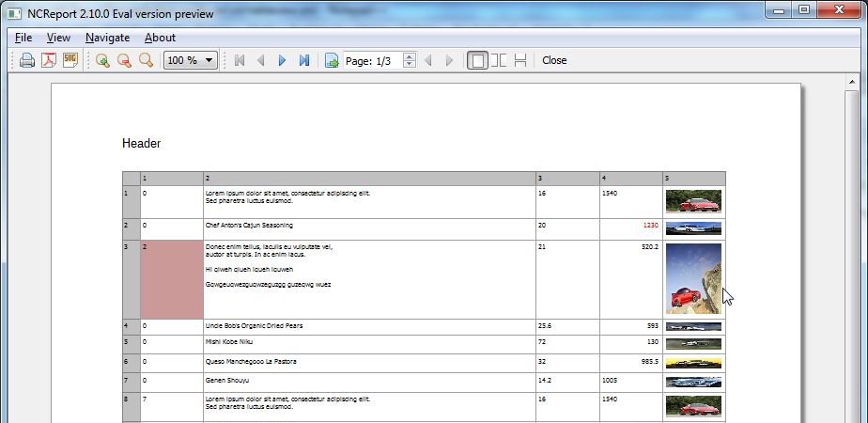The width and height of the screenshot is (868, 423).
Task: Click column header 5
Action: [694, 179]
